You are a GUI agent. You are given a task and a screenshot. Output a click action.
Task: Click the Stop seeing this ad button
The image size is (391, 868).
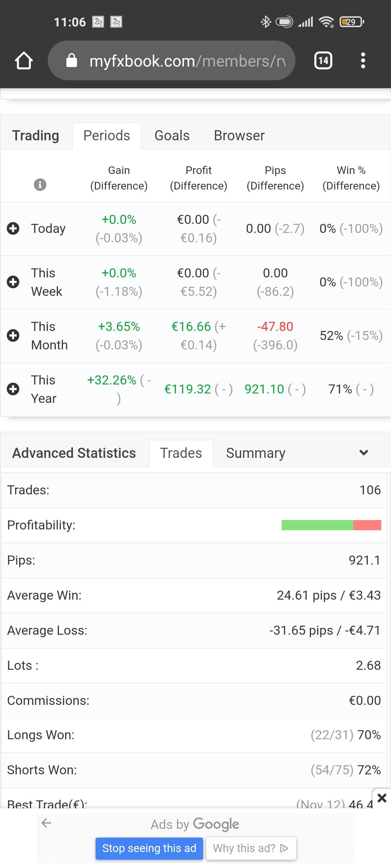tap(149, 848)
